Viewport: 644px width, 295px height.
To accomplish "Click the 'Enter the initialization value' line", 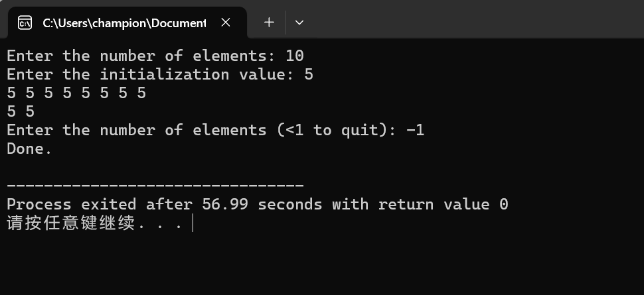I will pyautogui.click(x=160, y=74).
